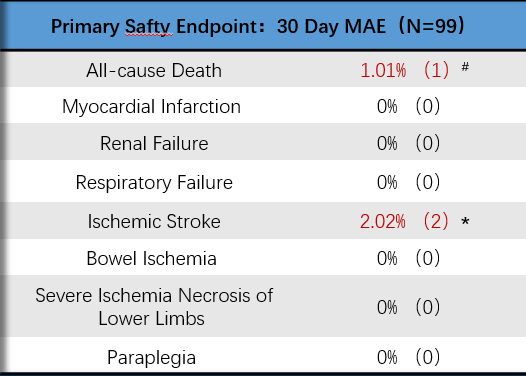Screen dimensions: 526x376
Task: Click the 0% value for Renal Failure
Action: click(387, 144)
